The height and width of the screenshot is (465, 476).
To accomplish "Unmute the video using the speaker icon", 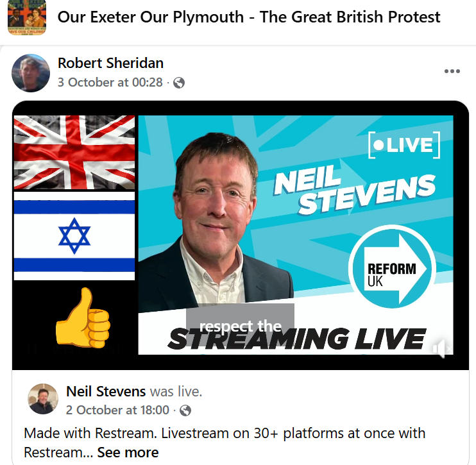I will [442, 349].
